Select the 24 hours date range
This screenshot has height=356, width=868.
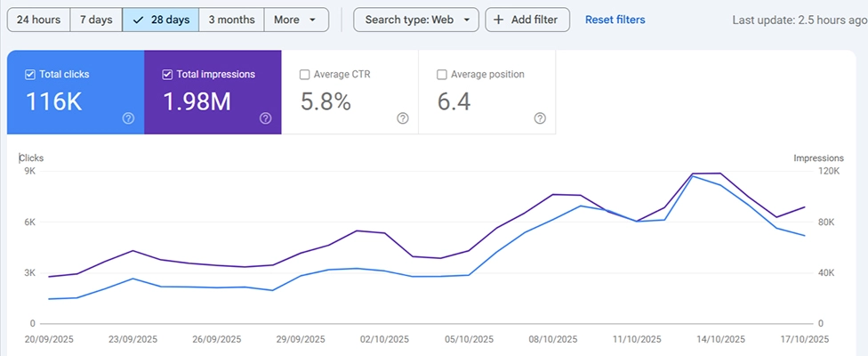click(x=38, y=20)
